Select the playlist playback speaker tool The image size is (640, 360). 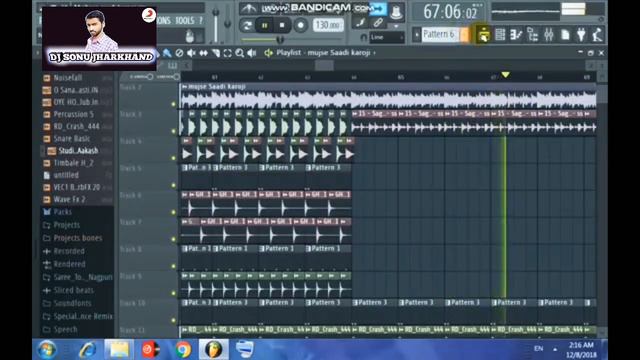click(252, 53)
